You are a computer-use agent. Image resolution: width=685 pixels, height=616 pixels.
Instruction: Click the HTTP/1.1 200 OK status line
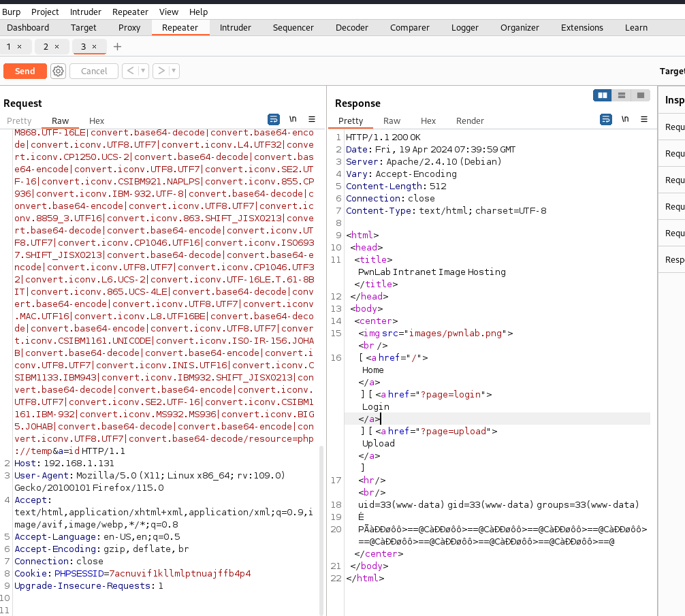[383, 137]
